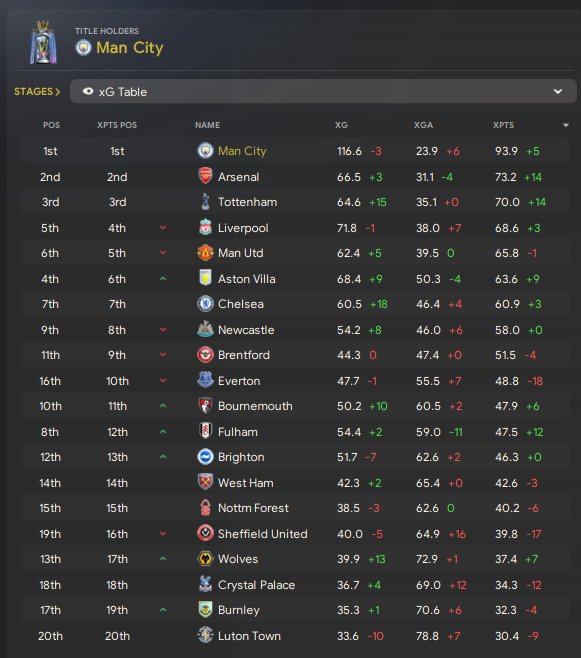Open the STAGES menu
Screen dimensions: 581x658
click(37, 91)
